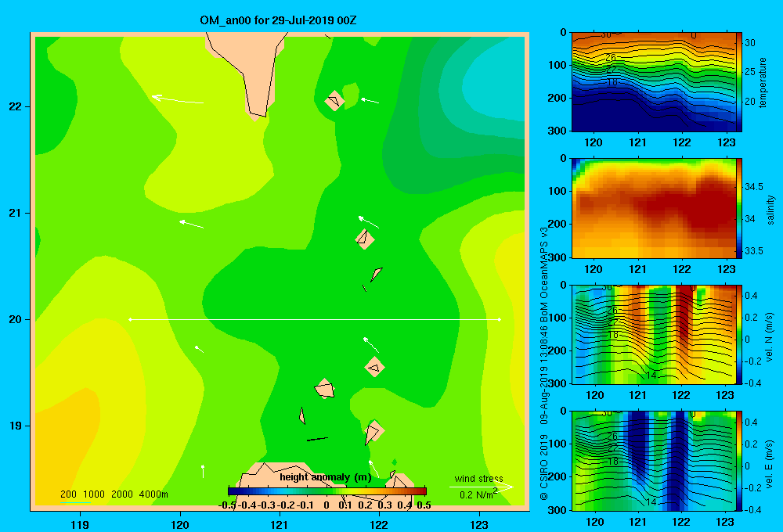Select the 'wind stress' label
The width and height of the screenshot is (783, 532).
click(x=478, y=478)
